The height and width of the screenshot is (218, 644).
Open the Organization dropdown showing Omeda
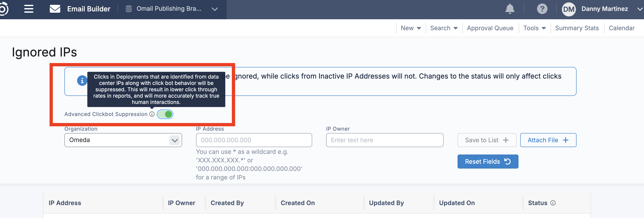pyautogui.click(x=123, y=140)
